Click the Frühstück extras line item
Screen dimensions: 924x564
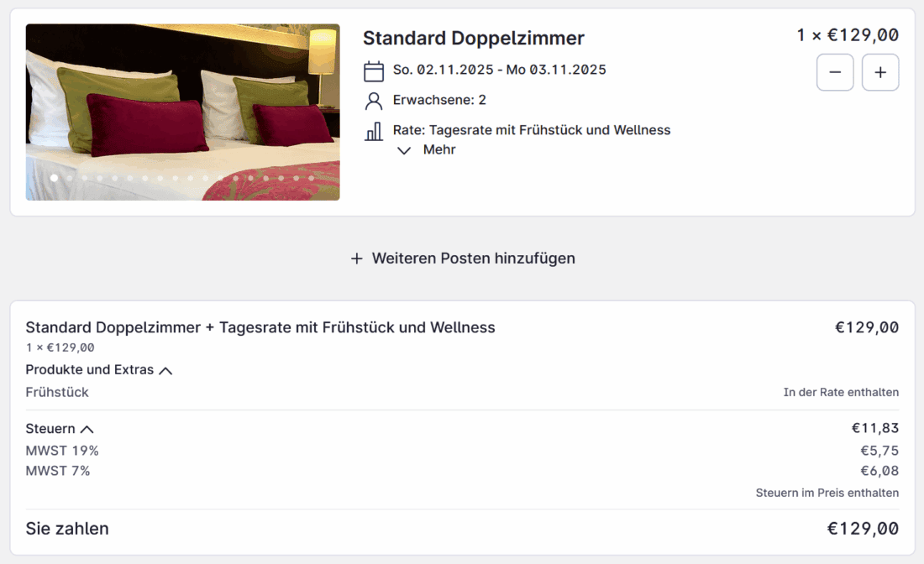click(x=57, y=392)
